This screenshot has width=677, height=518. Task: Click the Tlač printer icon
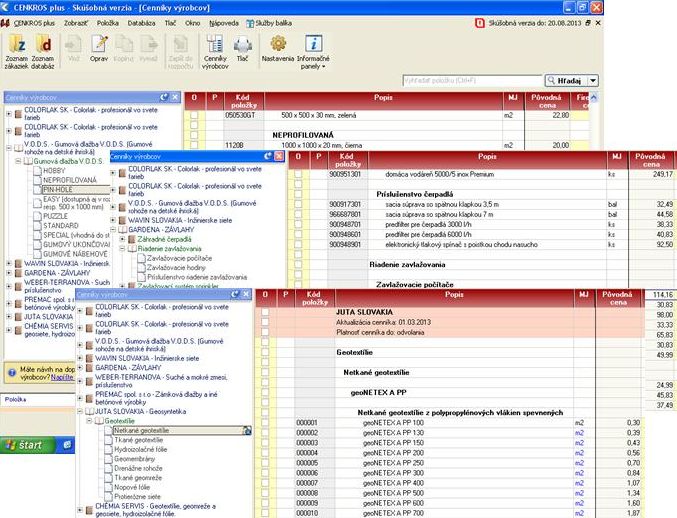click(x=243, y=49)
